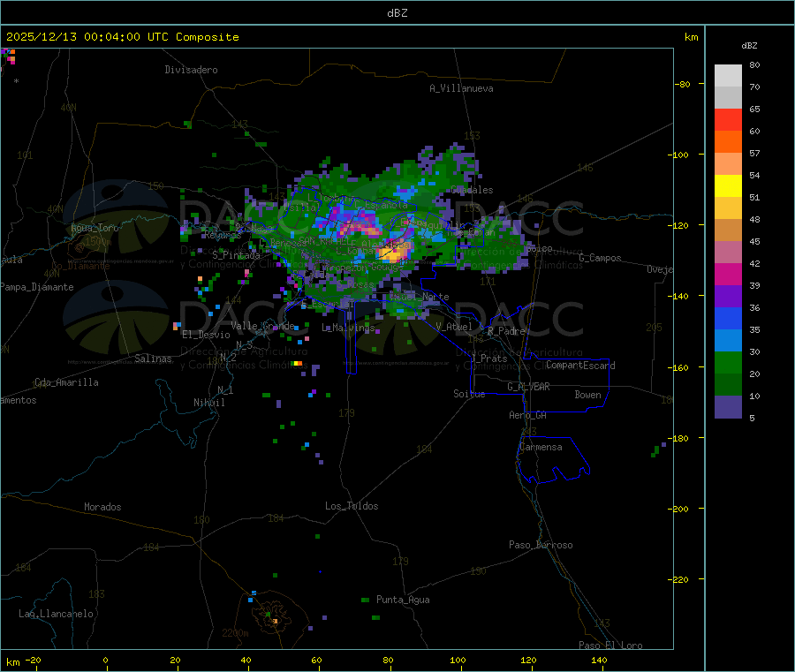Click the white 80 dBZ legend swatch
The width and height of the screenshot is (795, 672).
[728, 76]
